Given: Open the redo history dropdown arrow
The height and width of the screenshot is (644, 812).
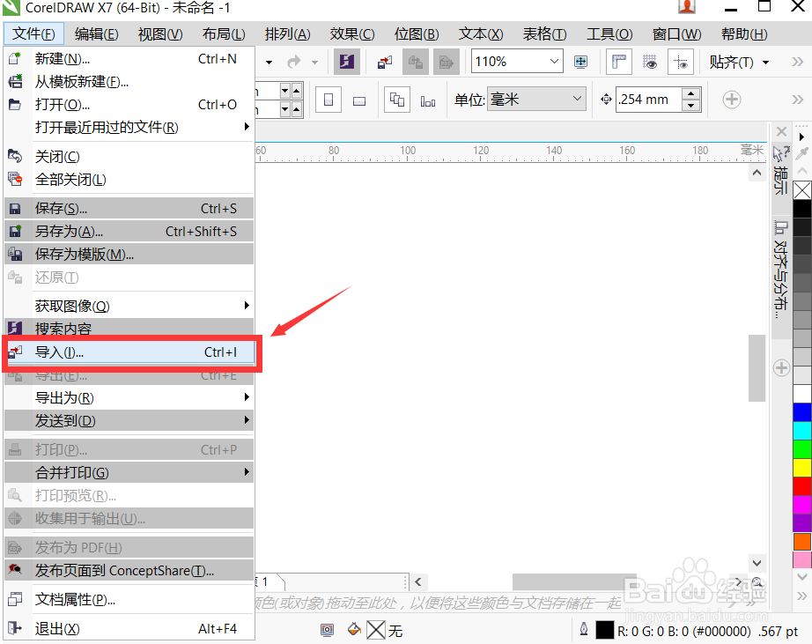Looking at the screenshot, I should (x=314, y=63).
